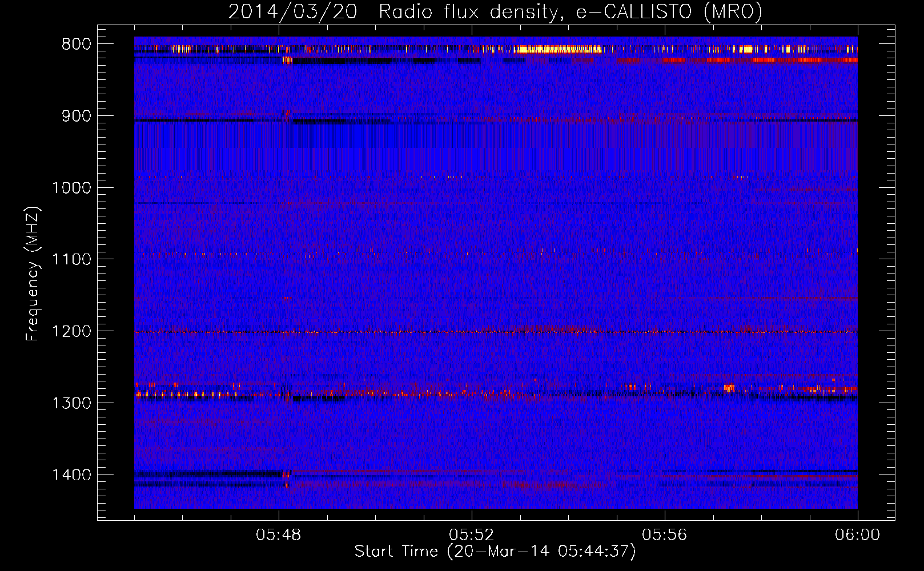924x571 pixels.
Task: Click the 1300 frequency tick label
Action: point(72,404)
